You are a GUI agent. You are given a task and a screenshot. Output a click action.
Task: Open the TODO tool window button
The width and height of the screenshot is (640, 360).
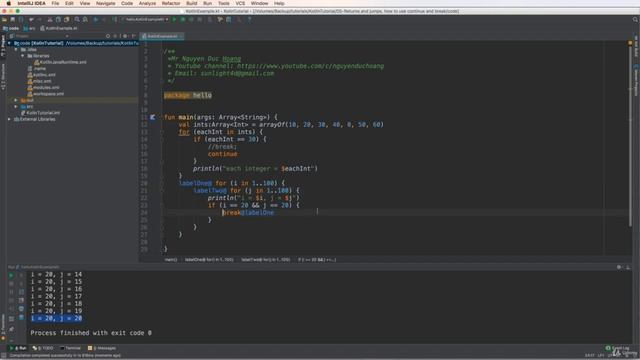[x=43, y=348]
